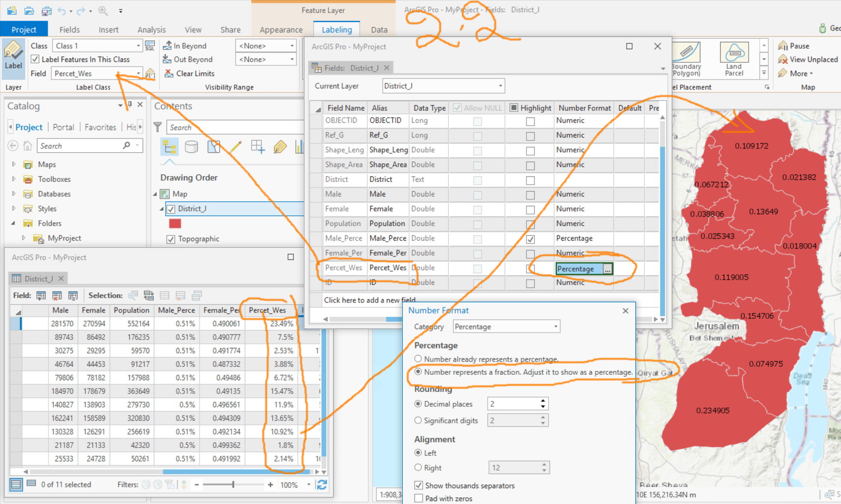Click 'Click here to add a new field'
841x504 pixels.
click(x=370, y=300)
